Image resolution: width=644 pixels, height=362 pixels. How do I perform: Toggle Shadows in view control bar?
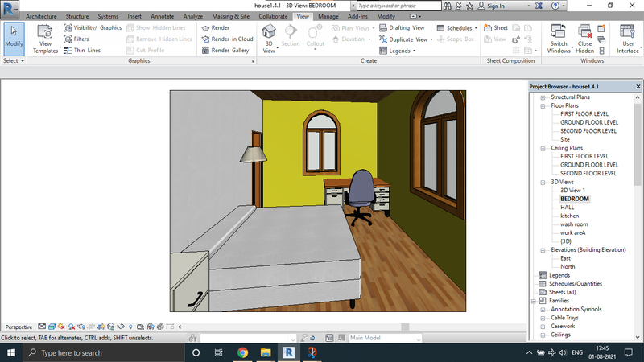(x=72, y=327)
